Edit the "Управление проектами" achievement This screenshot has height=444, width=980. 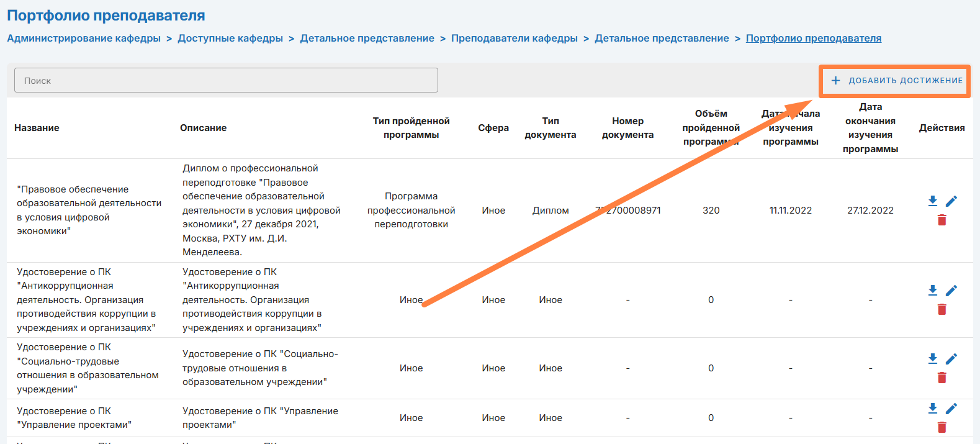coord(951,409)
